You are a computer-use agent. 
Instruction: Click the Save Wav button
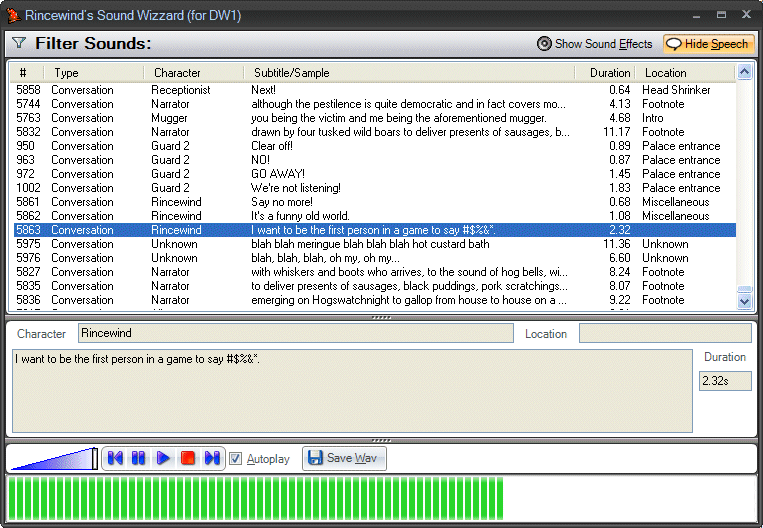click(x=344, y=458)
